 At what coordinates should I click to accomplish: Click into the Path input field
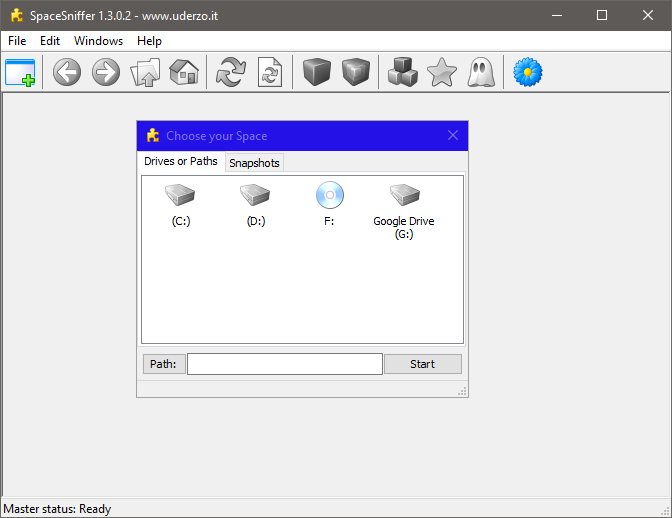click(285, 364)
